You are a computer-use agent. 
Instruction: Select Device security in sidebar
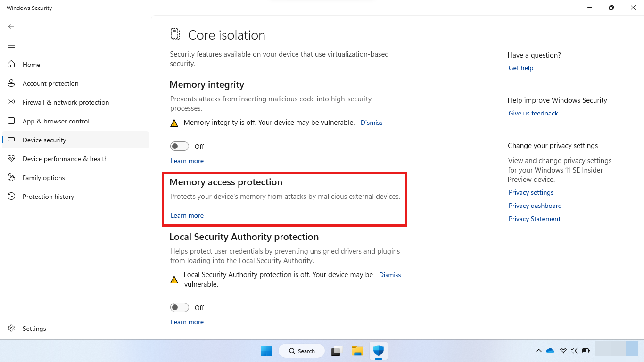(x=44, y=140)
